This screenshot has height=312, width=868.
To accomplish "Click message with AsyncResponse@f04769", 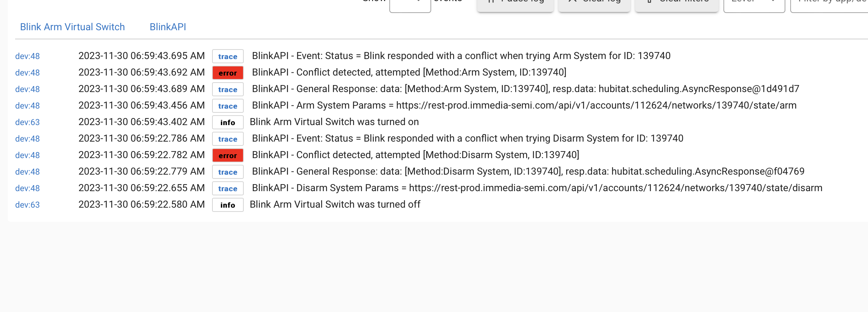I will (x=528, y=171).
